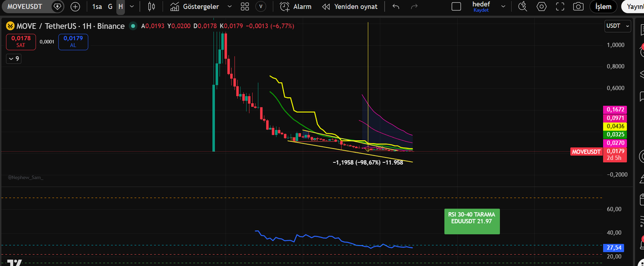Image resolution: width=644 pixels, height=266 pixels.
Task: Click the 27,54 RSI value label
Action: point(615,248)
